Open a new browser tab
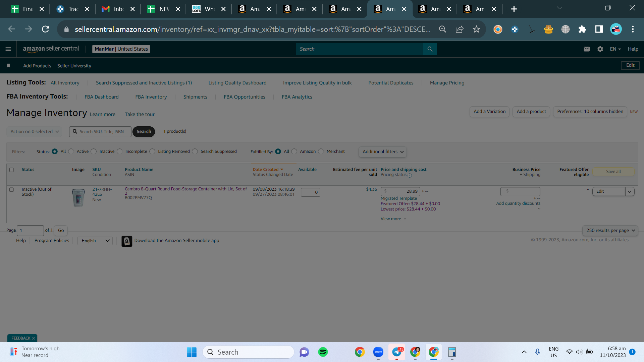 click(x=514, y=9)
